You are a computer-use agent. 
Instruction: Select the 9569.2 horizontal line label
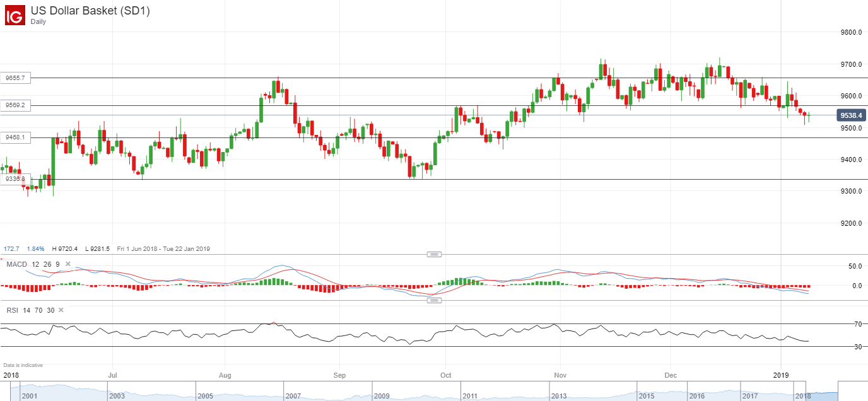coord(15,105)
